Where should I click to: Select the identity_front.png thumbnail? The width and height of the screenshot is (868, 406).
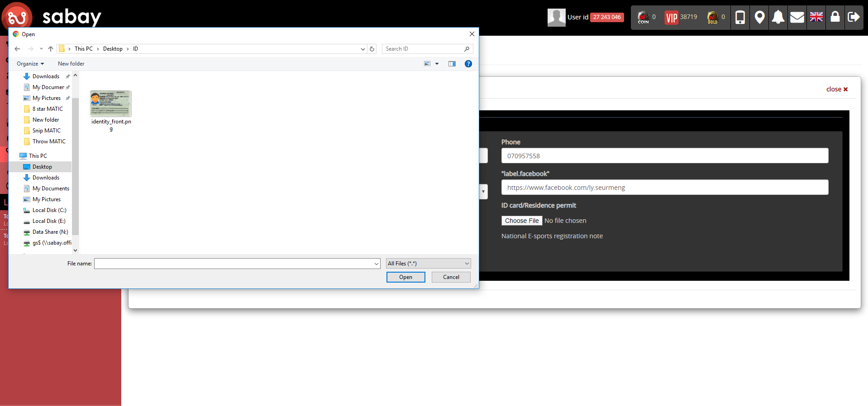[x=111, y=104]
